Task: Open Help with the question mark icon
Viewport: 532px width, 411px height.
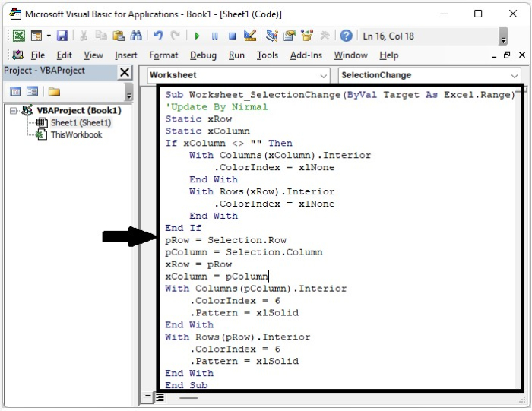Action: [347, 36]
